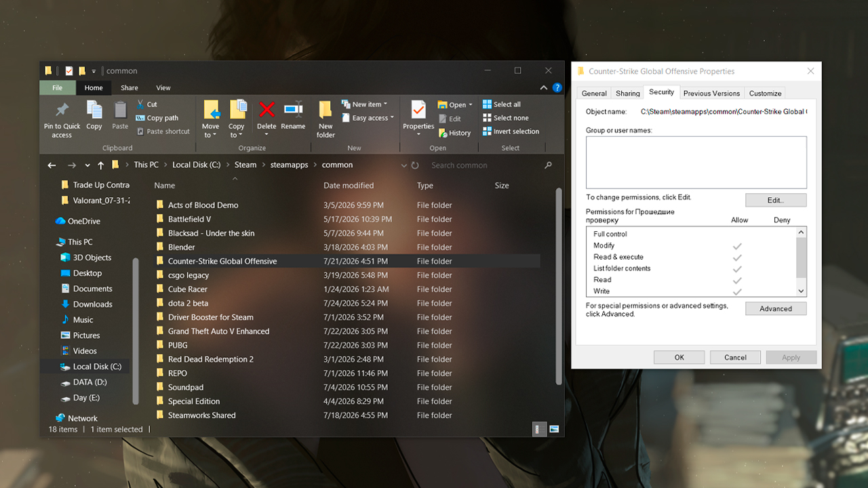Click the Rename icon in Organize group
Image resolution: width=868 pixels, height=488 pixels.
293,109
